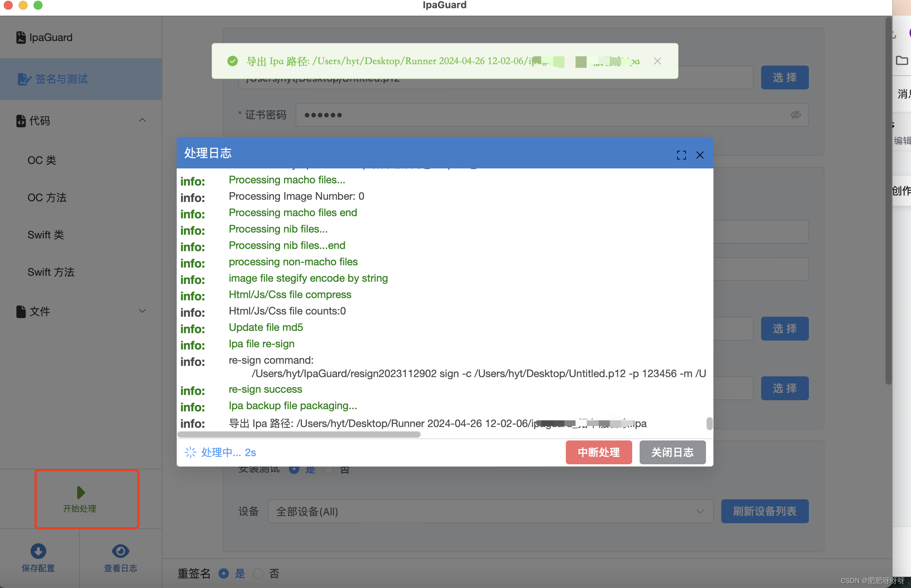Click the log line 'Processing nib files...end'
The image size is (911, 588).
tap(287, 246)
